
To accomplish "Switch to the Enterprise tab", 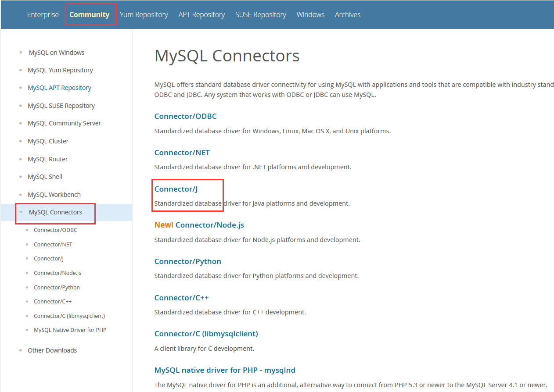I will pyautogui.click(x=43, y=14).
